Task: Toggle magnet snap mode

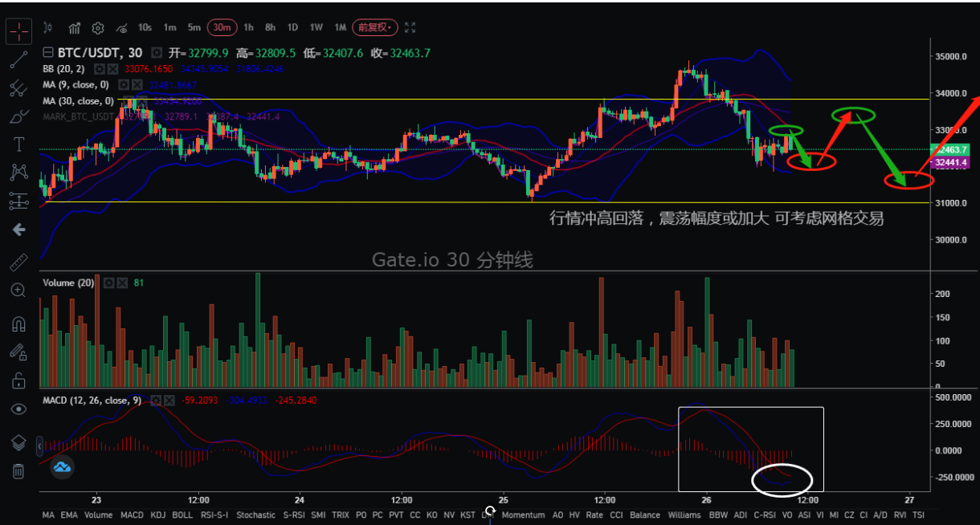Action: click(18, 321)
